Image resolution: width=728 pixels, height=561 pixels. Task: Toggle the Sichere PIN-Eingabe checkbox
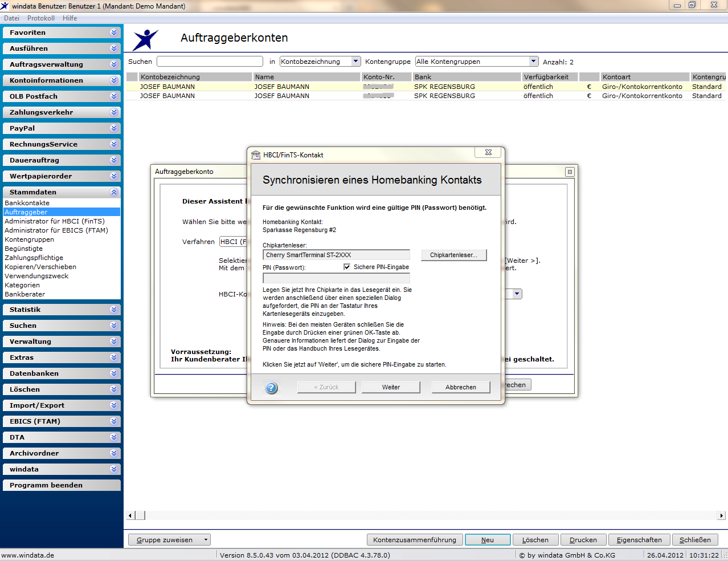[x=347, y=267]
